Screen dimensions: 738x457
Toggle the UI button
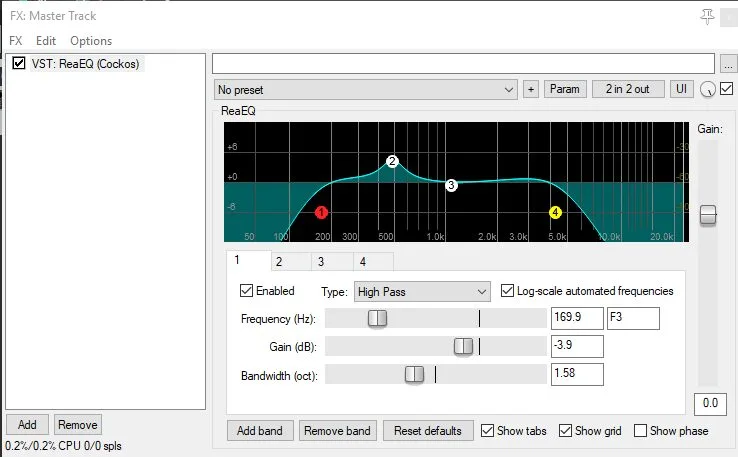[681, 89]
